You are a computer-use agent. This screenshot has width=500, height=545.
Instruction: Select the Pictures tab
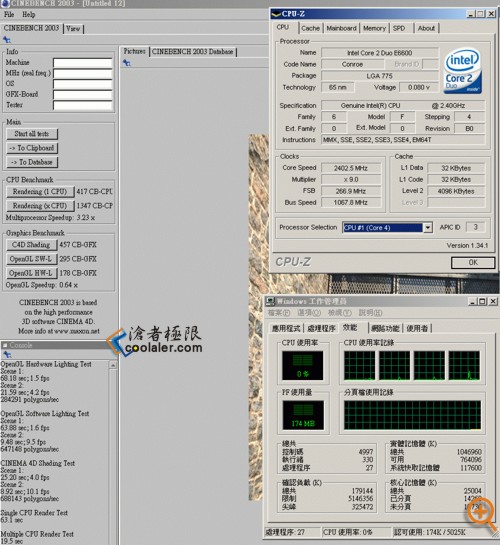click(134, 51)
